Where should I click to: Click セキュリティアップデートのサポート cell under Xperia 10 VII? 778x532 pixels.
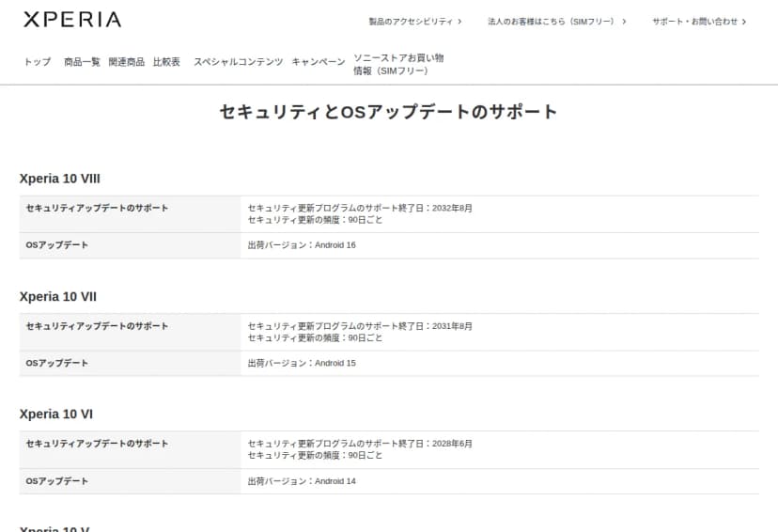coord(130,332)
